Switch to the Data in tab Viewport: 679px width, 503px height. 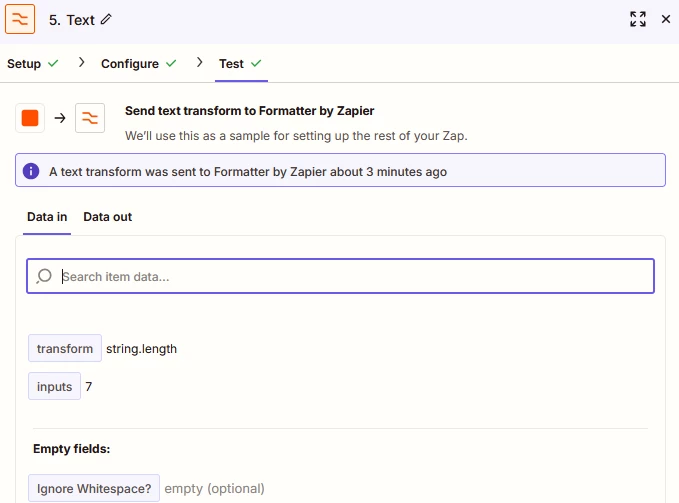click(x=47, y=217)
